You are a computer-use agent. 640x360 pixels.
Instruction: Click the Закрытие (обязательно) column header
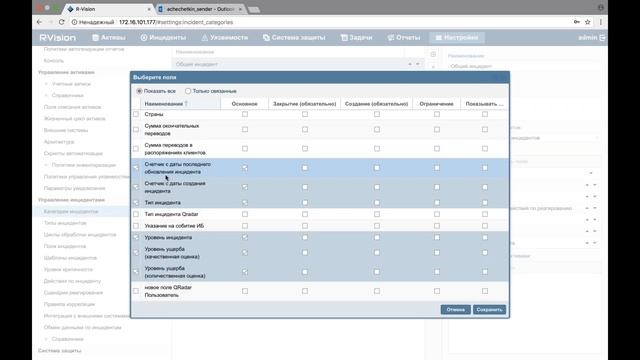[x=304, y=104]
